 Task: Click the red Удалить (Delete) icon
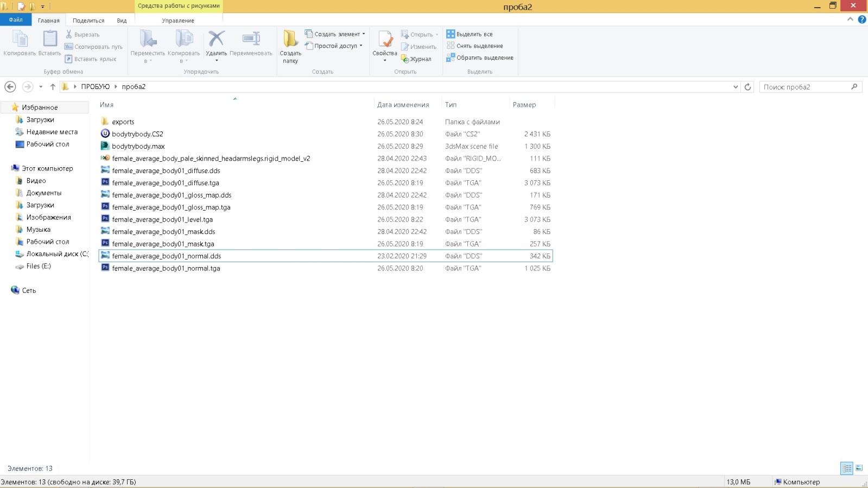point(216,39)
